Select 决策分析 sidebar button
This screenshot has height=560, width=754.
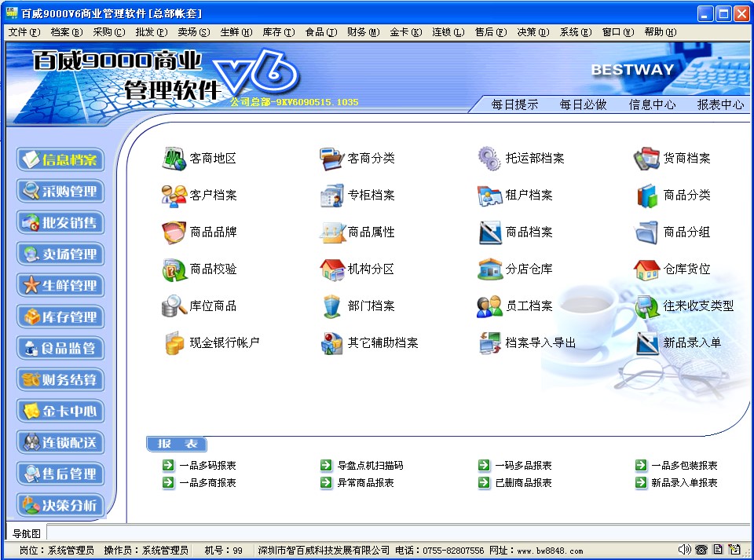[x=60, y=505]
